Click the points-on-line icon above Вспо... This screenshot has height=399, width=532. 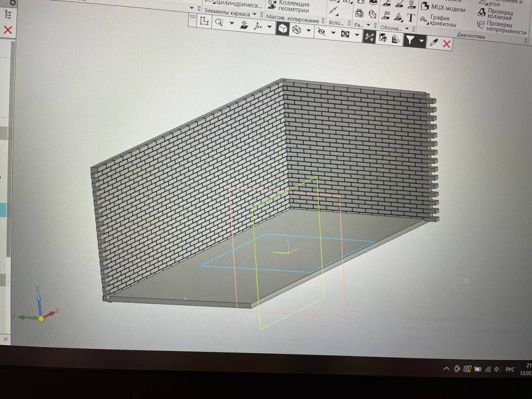334,11
